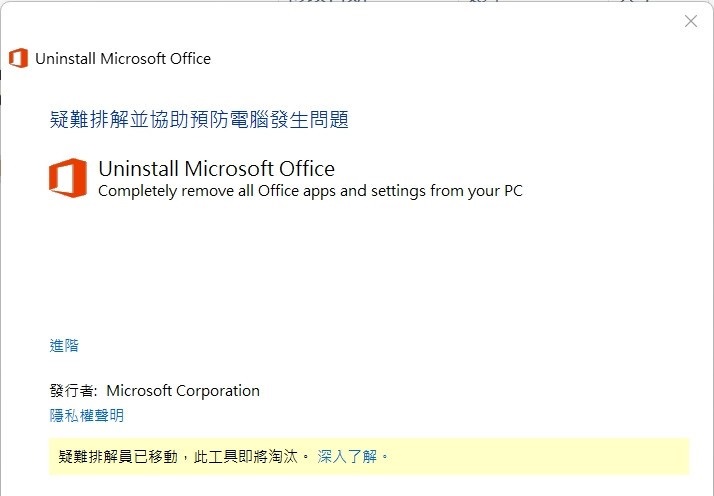The image size is (714, 496).
Task: Follow the 深入了解 learn more link
Action: pyautogui.click(x=347, y=456)
